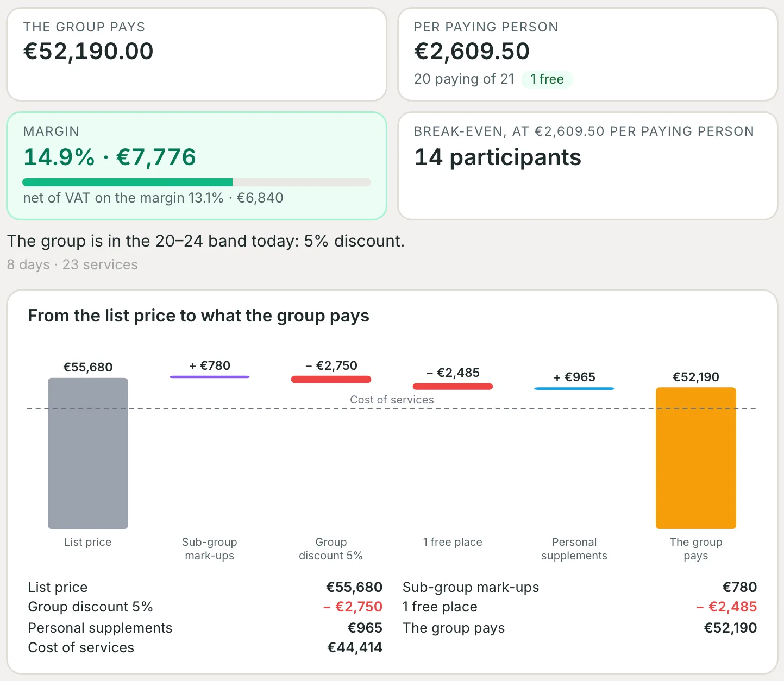Select €965 in the Personal supplements table row
The height and width of the screenshot is (681, 784).
(x=365, y=628)
